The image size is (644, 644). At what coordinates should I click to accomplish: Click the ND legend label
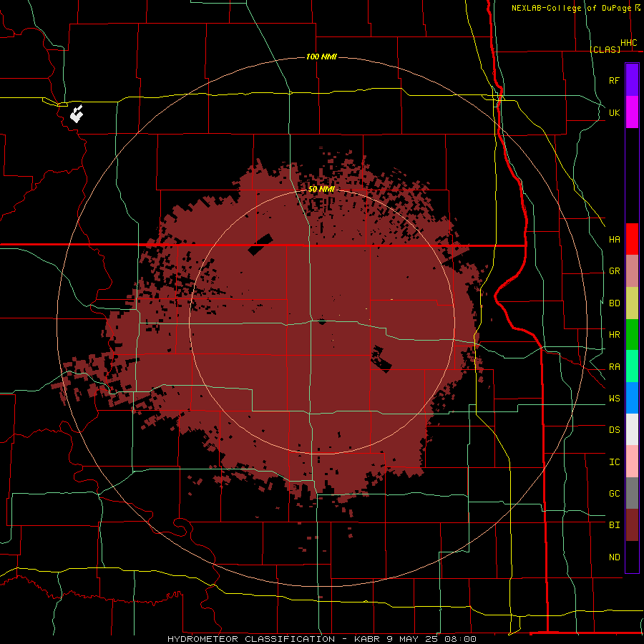(x=615, y=557)
